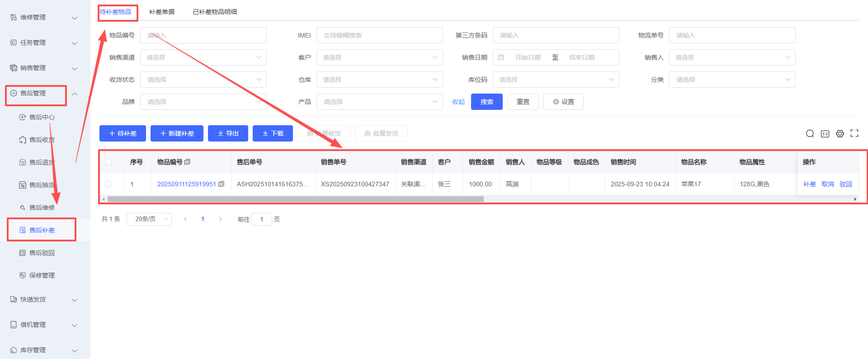Toggle fullscreen table view icon
This screenshot has height=359, width=868.
(854, 133)
